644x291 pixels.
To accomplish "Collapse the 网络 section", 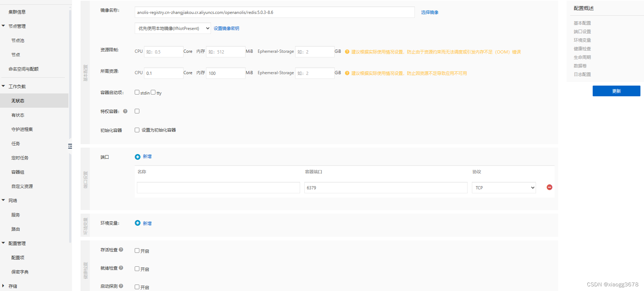I will pos(3,200).
